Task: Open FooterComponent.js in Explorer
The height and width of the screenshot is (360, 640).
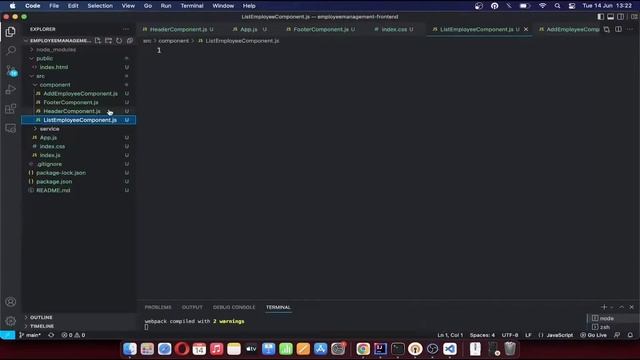Action: [71, 102]
